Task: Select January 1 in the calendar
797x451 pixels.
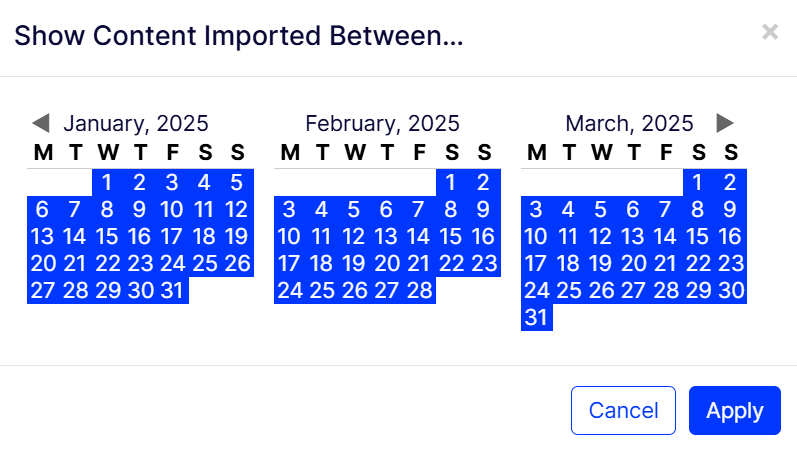Action: [x=107, y=182]
